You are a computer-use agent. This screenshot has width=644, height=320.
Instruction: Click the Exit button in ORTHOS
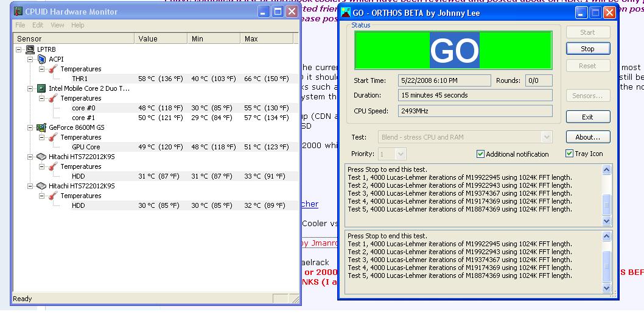pos(588,117)
